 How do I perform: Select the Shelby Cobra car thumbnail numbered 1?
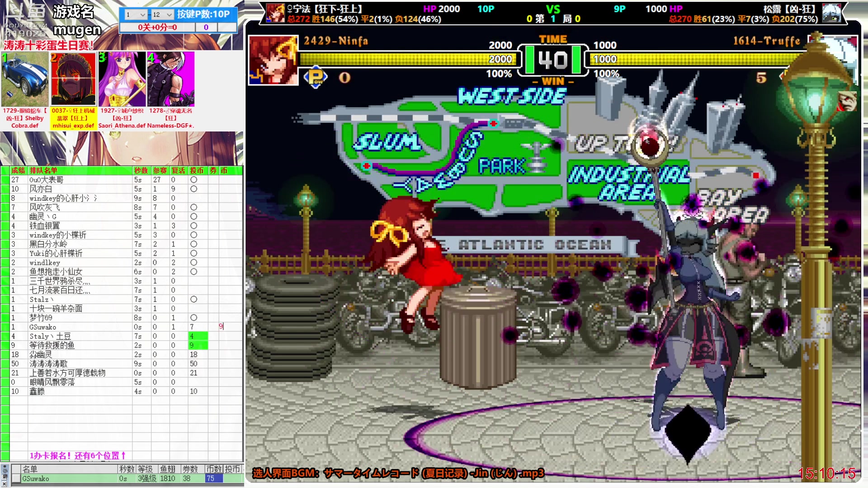25,79
